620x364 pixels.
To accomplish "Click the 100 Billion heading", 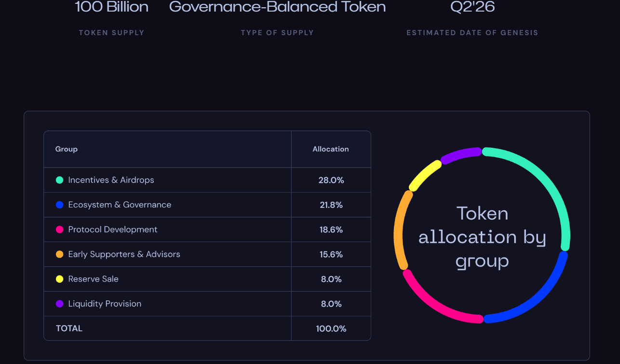I will click(x=112, y=7).
